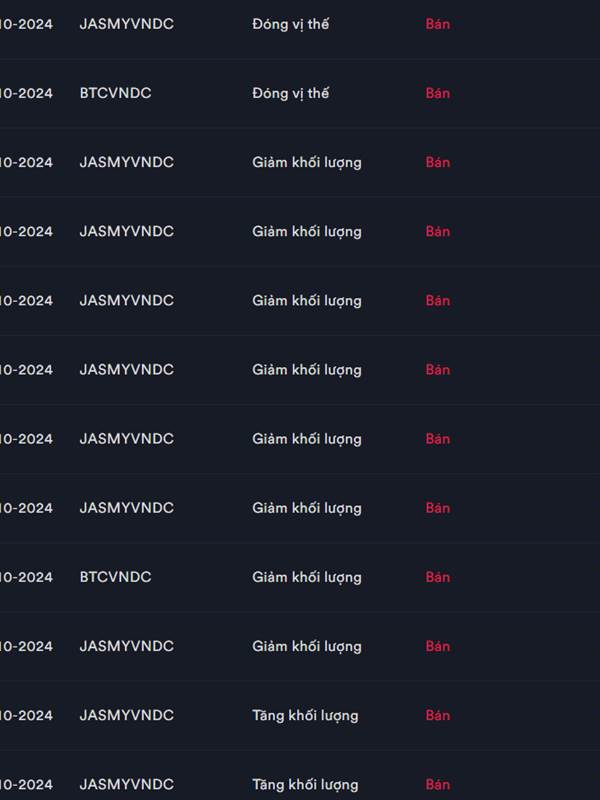Click the date in the BTCVNDC Giảm khối lượng row

[26, 577]
